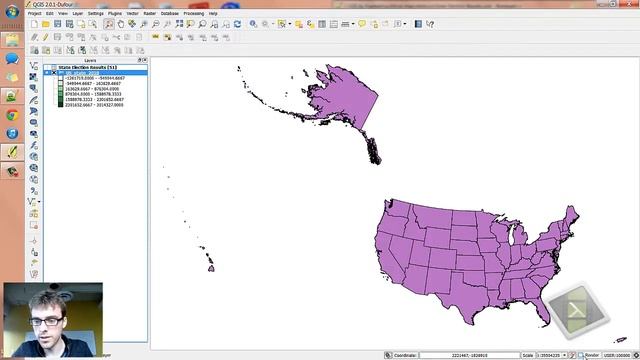Click the Zoom Full extent icon
The height and width of the screenshot is (360, 640).
point(179,24)
